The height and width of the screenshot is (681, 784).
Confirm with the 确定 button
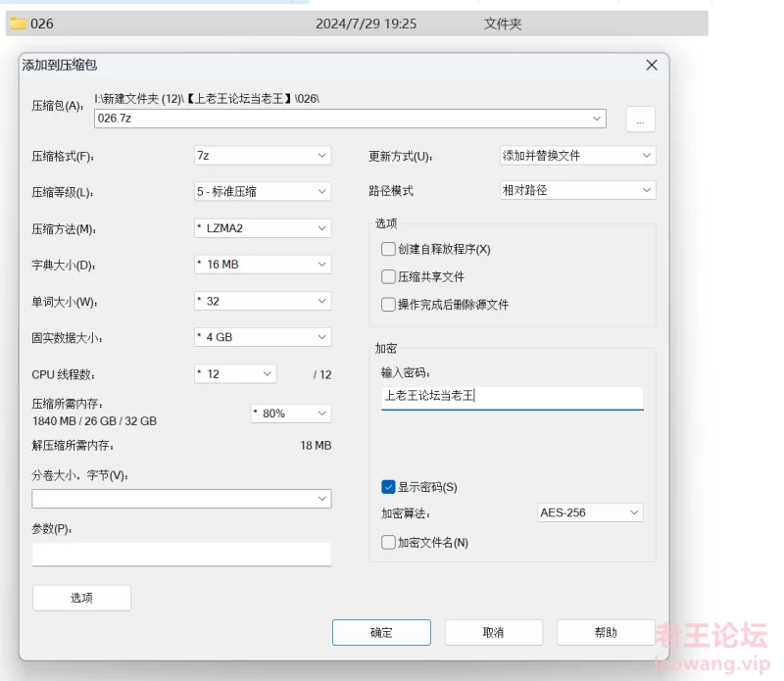coord(381,633)
